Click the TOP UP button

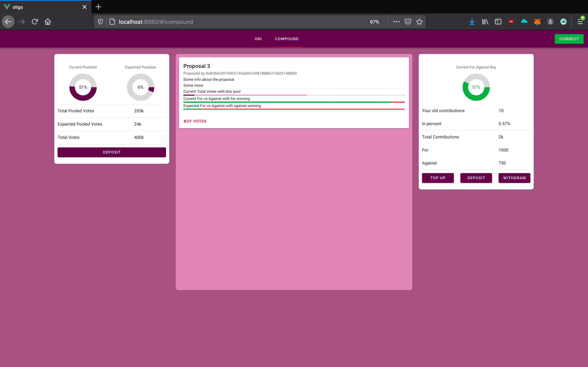click(x=438, y=178)
